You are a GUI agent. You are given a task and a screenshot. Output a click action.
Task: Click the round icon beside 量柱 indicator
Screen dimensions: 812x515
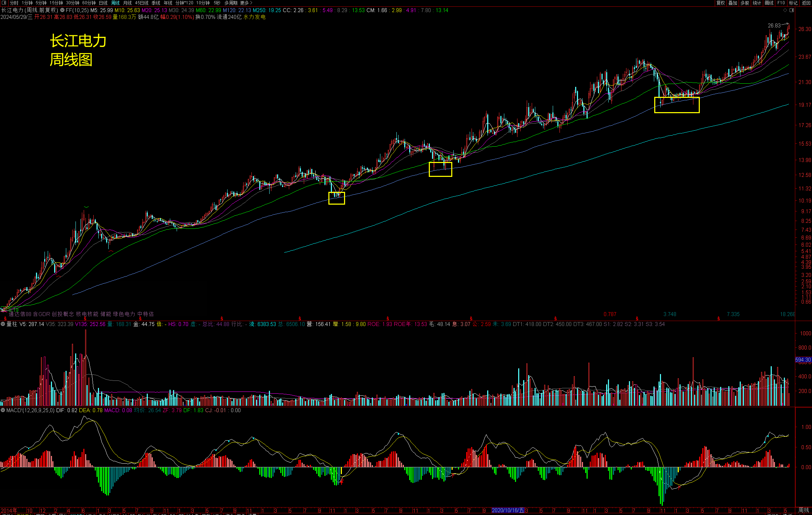click(3, 324)
